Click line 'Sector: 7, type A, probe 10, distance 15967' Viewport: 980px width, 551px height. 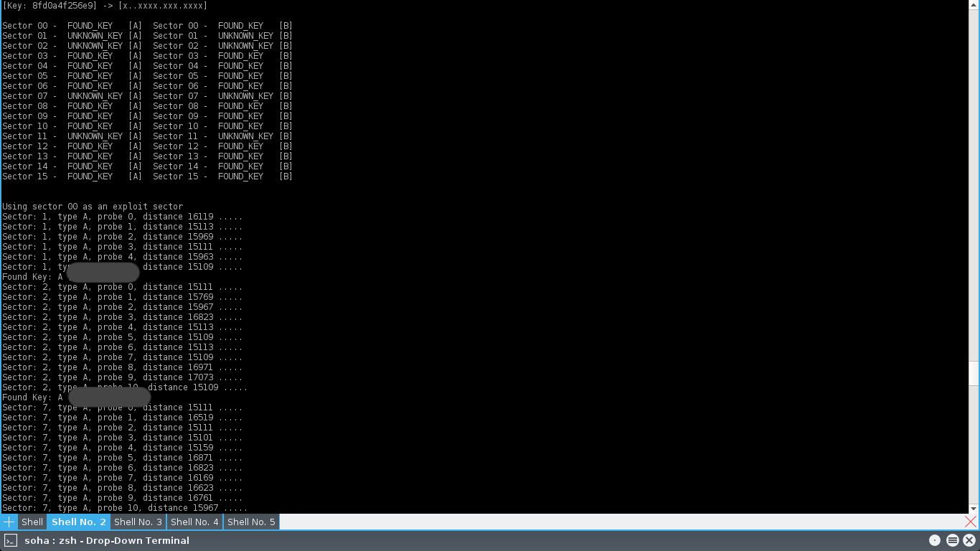125,508
